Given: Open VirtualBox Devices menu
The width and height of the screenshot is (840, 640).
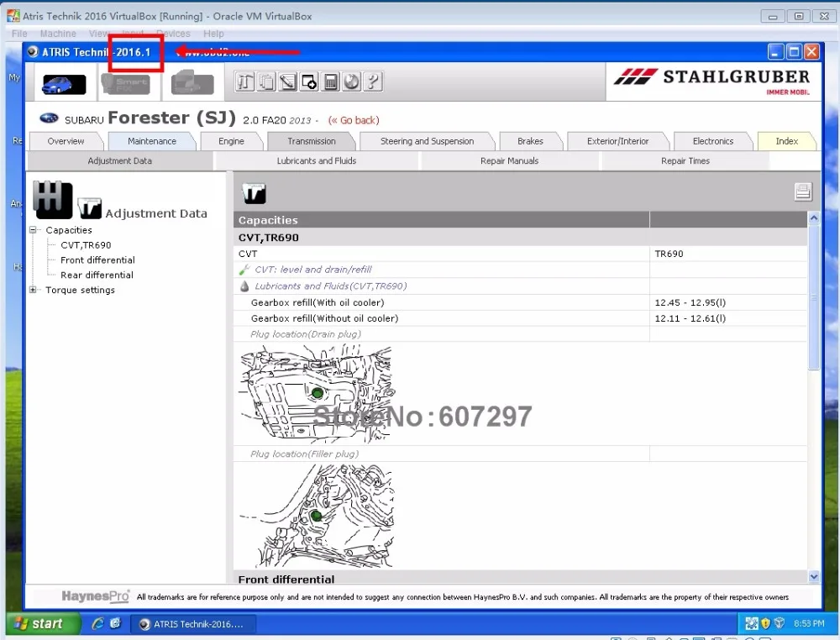Looking at the screenshot, I should click(173, 34).
